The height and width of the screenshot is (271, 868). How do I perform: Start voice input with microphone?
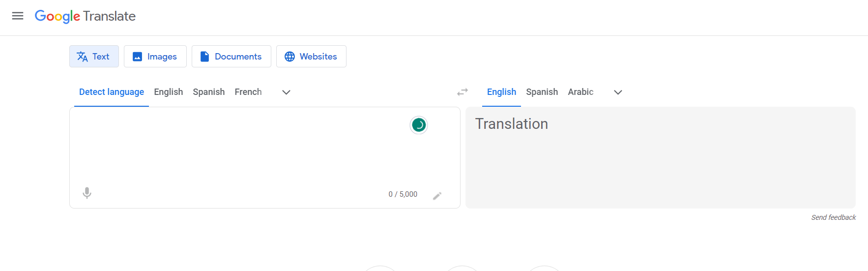[x=87, y=193]
